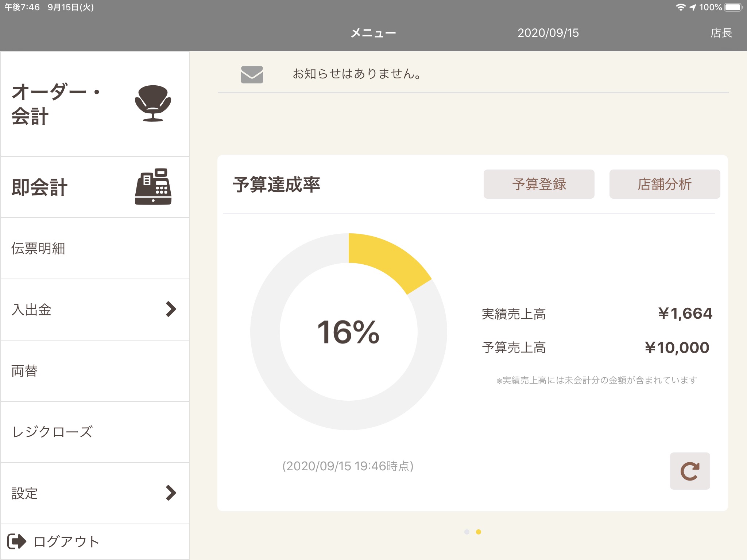Select 入出金 in the sidebar
747x560 pixels.
[x=95, y=310]
